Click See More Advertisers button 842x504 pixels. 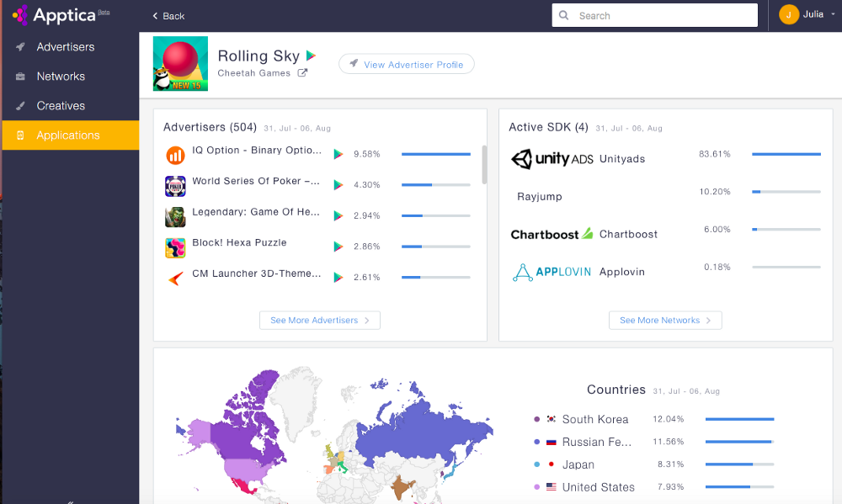(319, 321)
